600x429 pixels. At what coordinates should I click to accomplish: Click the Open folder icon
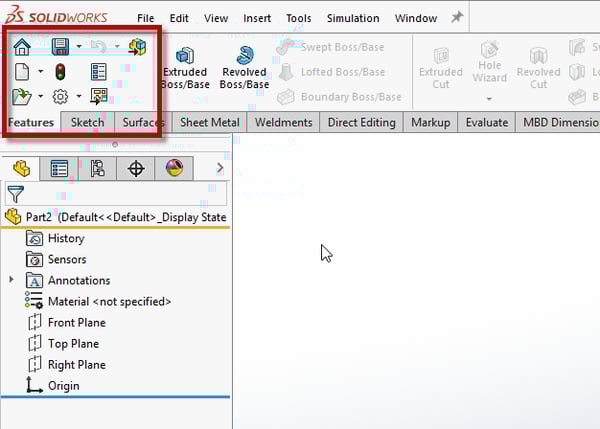tap(21, 96)
